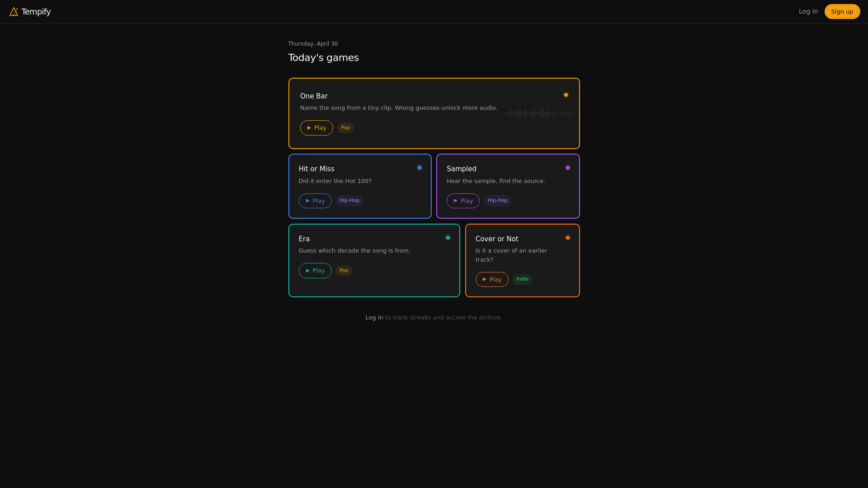Click the 'Name the song from a tiny clip' description
Image resolution: width=868 pixels, height=488 pixels.
399,108
